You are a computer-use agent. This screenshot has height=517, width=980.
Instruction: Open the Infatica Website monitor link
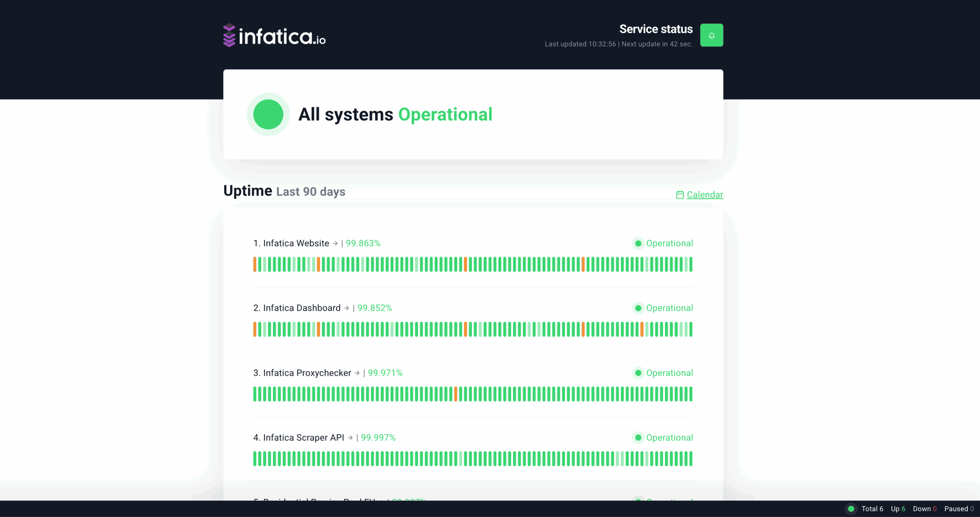(296, 243)
